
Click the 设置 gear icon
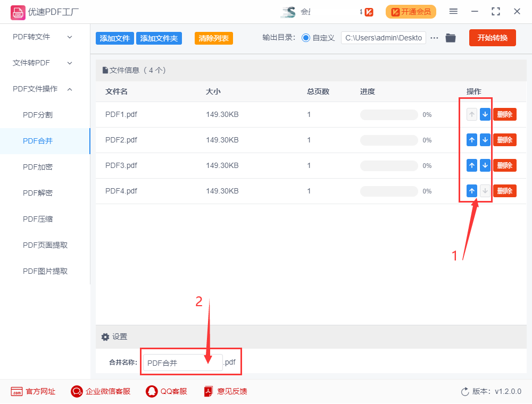105,336
